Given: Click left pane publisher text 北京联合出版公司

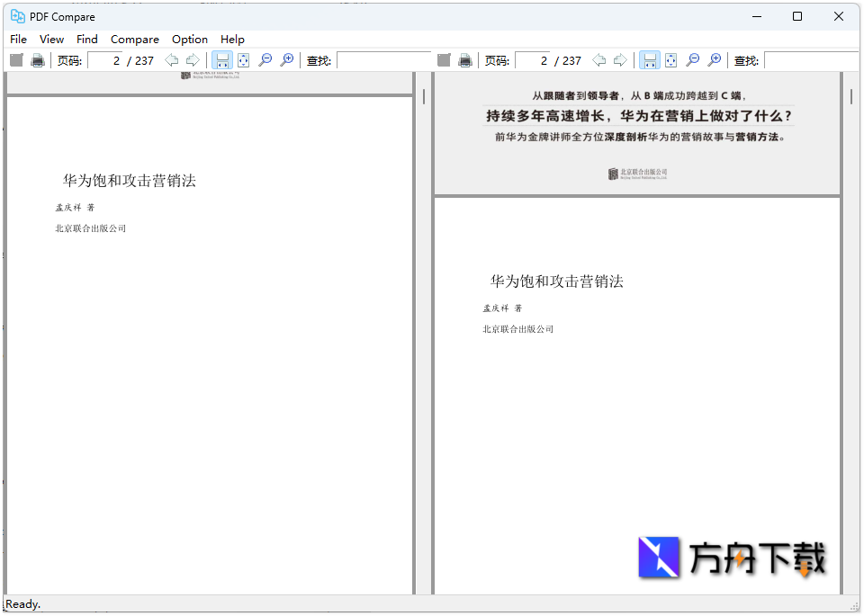Looking at the screenshot, I should click(90, 228).
